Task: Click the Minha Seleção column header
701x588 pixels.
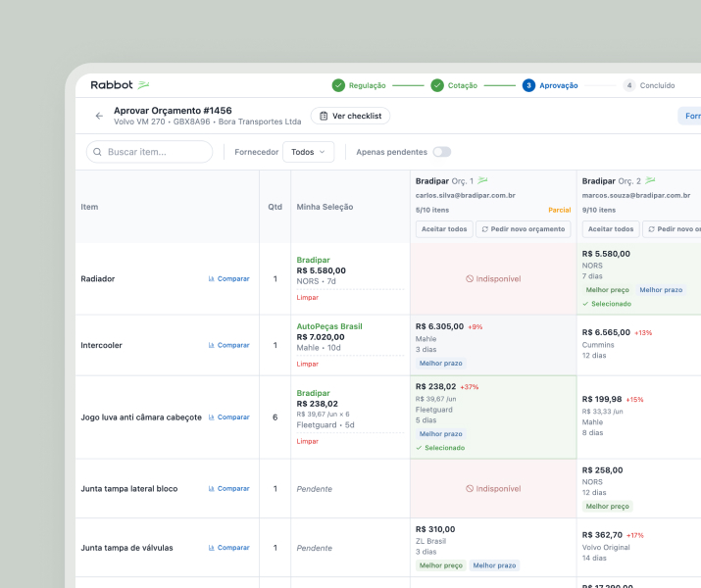Action: [325, 207]
